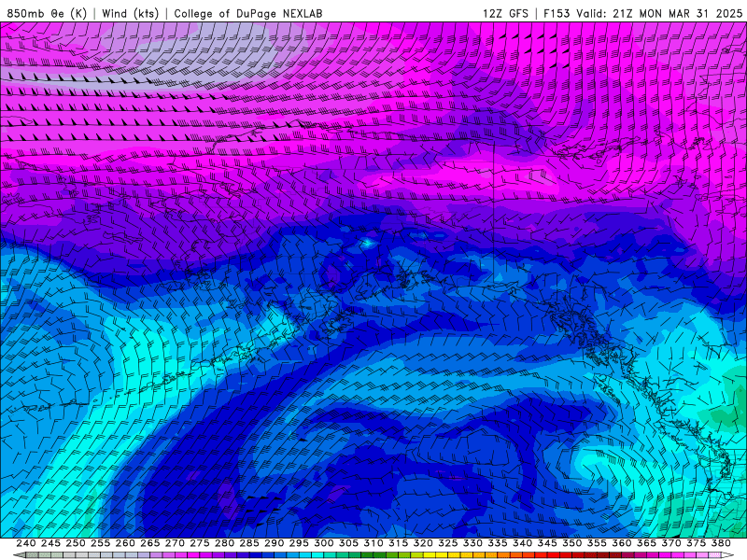
Task: Click the 240 colorbar value label
Action: coord(25,543)
